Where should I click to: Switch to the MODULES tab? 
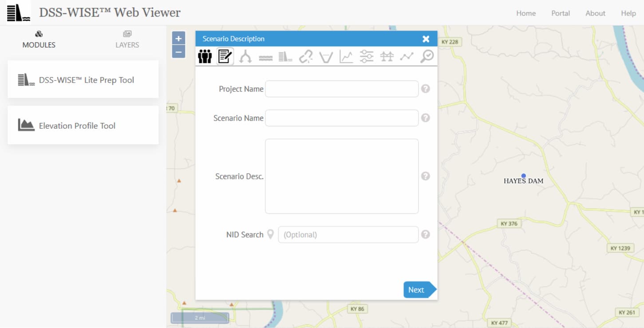click(x=39, y=40)
